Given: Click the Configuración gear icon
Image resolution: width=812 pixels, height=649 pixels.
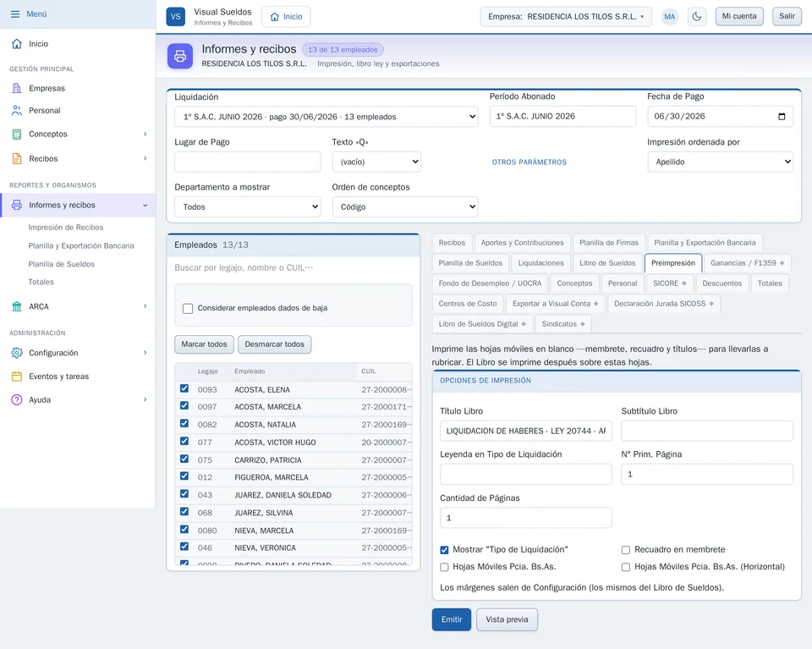Looking at the screenshot, I should [x=17, y=353].
